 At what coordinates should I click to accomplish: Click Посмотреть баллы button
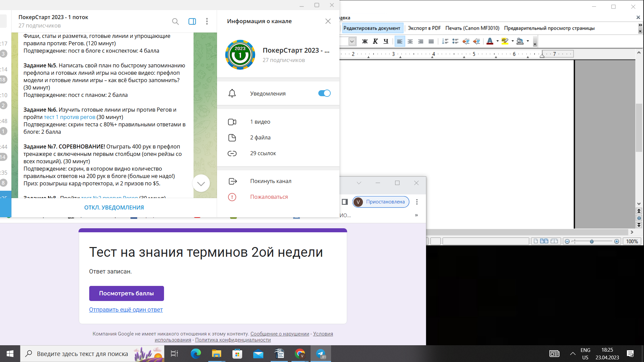click(126, 293)
